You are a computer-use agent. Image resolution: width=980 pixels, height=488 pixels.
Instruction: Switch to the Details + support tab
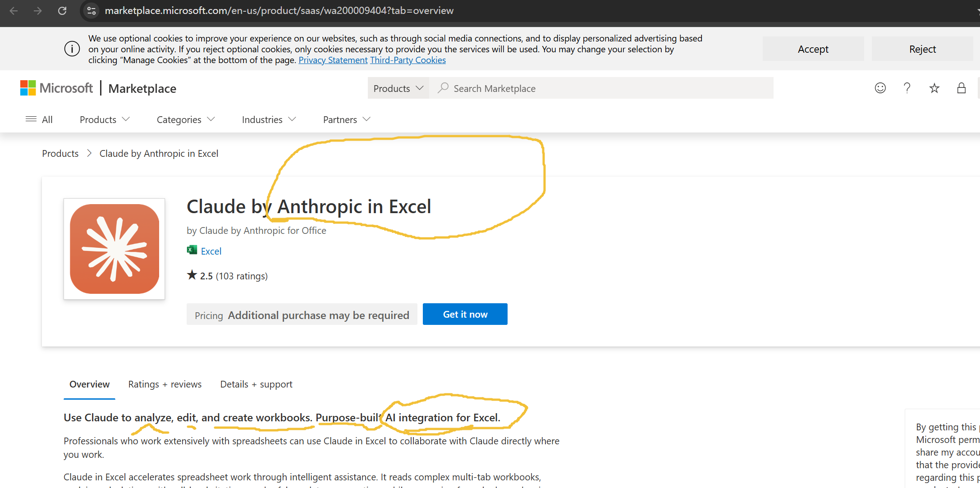click(256, 384)
